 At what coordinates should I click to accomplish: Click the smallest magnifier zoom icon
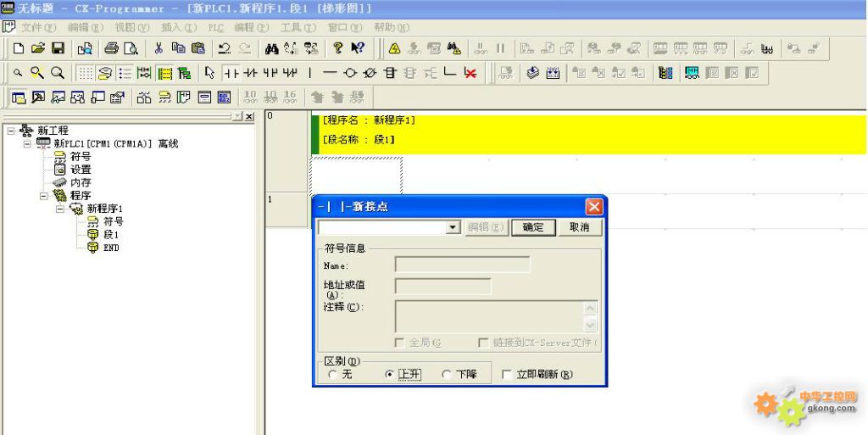[x=18, y=73]
